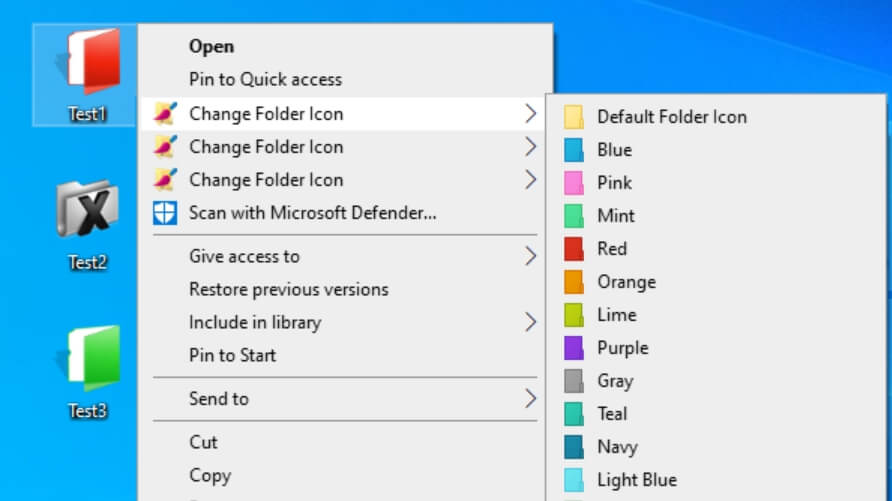The width and height of the screenshot is (892, 501).
Task: Click the green Test3 folder icon
Action: (88, 358)
